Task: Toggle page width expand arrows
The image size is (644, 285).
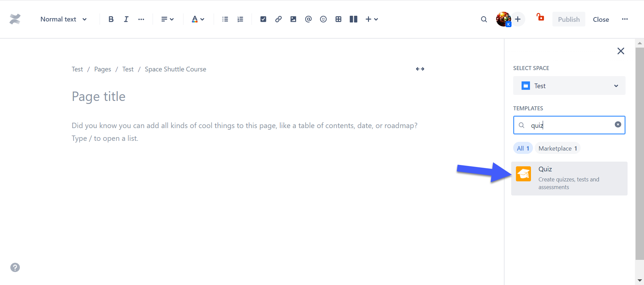Action: [420, 69]
